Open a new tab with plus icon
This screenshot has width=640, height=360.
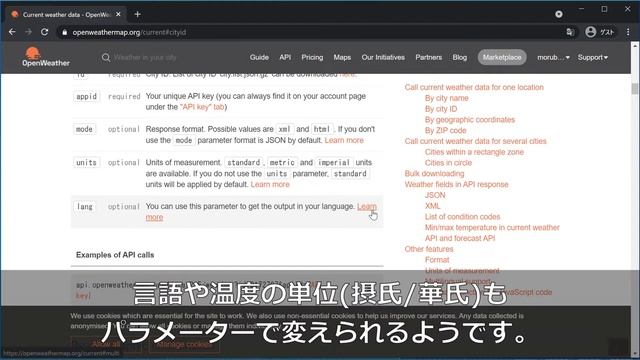pos(138,14)
